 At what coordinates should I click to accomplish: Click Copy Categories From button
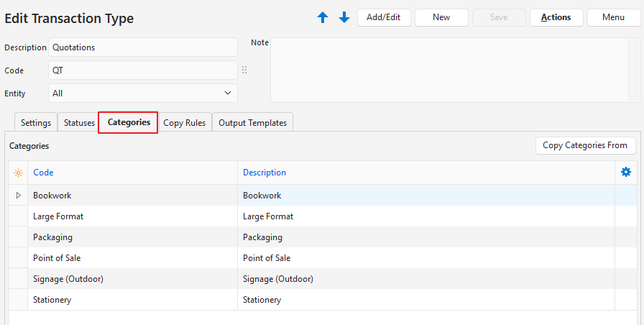pos(585,145)
